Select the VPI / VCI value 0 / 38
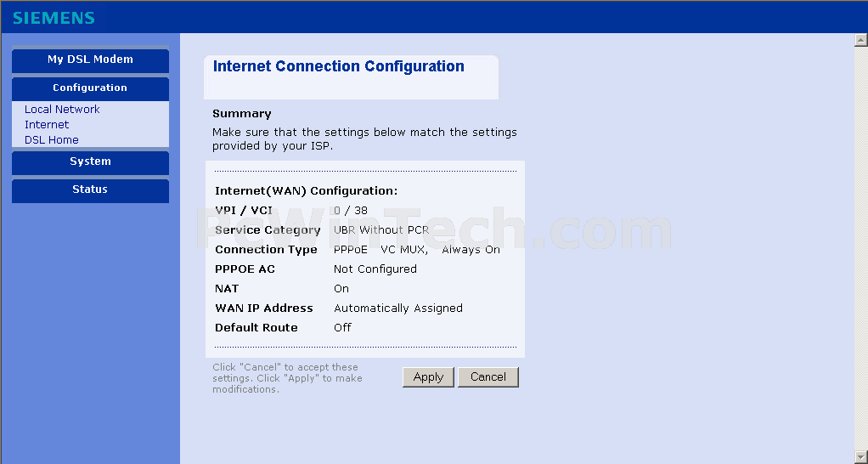The image size is (868, 464). coord(351,211)
